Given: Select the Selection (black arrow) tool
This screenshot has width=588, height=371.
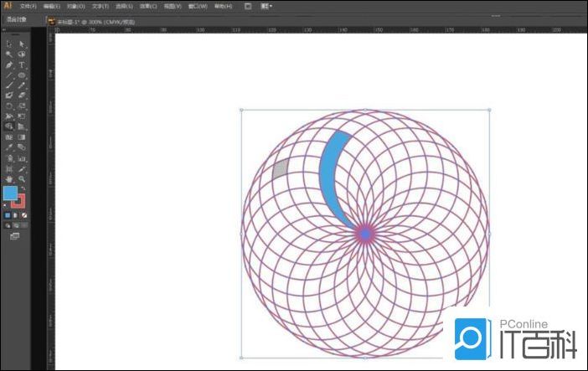Looking at the screenshot, I should 9,44.
